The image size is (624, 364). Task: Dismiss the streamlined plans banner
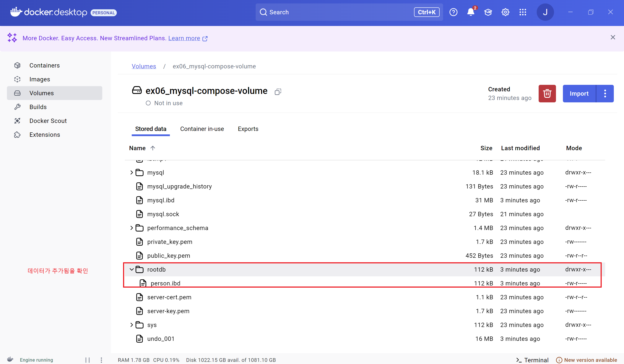pyautogui.click(x=613, y=37)
